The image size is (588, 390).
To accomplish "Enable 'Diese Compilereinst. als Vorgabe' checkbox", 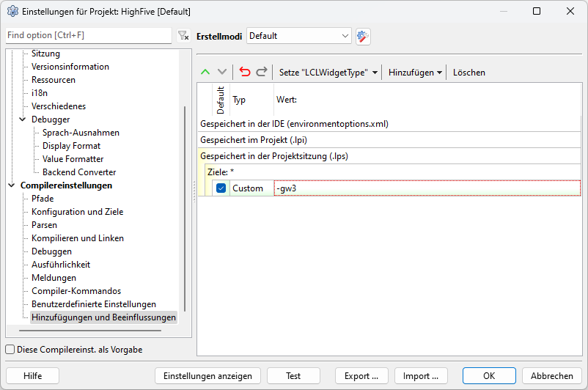I will coord(10,350).
